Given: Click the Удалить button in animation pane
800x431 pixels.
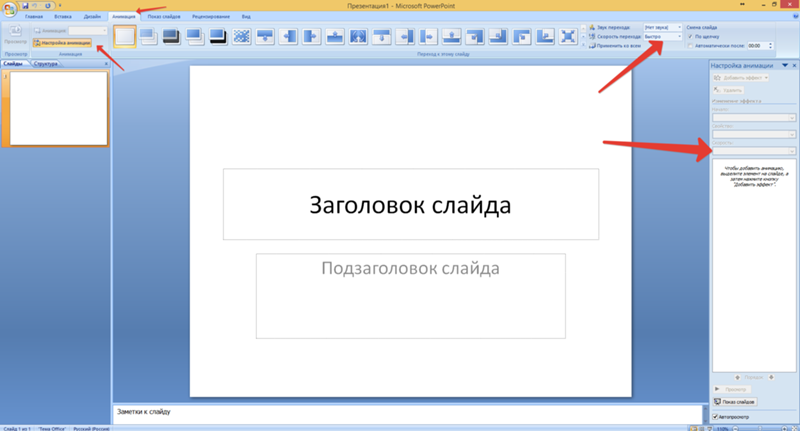Looking at the screenshot, I should point(728,90).
